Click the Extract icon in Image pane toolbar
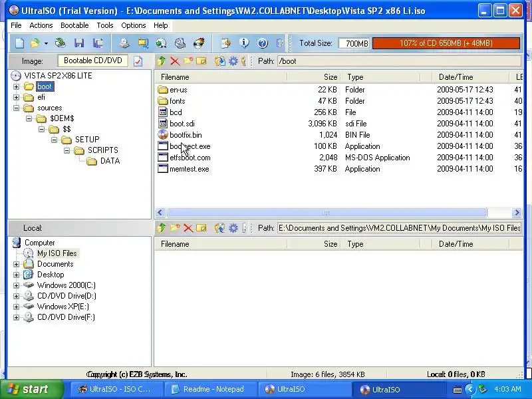The image size is (532, 399). click(220, 61)
